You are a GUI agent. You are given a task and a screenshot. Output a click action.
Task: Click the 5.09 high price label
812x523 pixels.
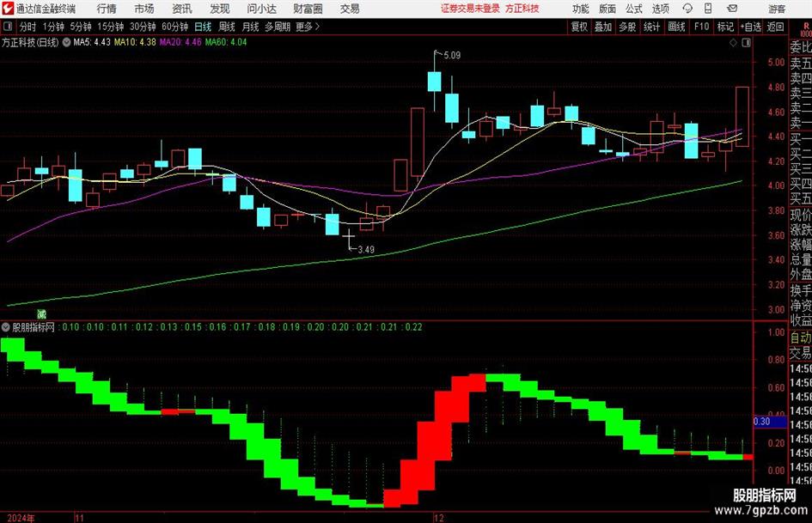click(x=452, y=56)
